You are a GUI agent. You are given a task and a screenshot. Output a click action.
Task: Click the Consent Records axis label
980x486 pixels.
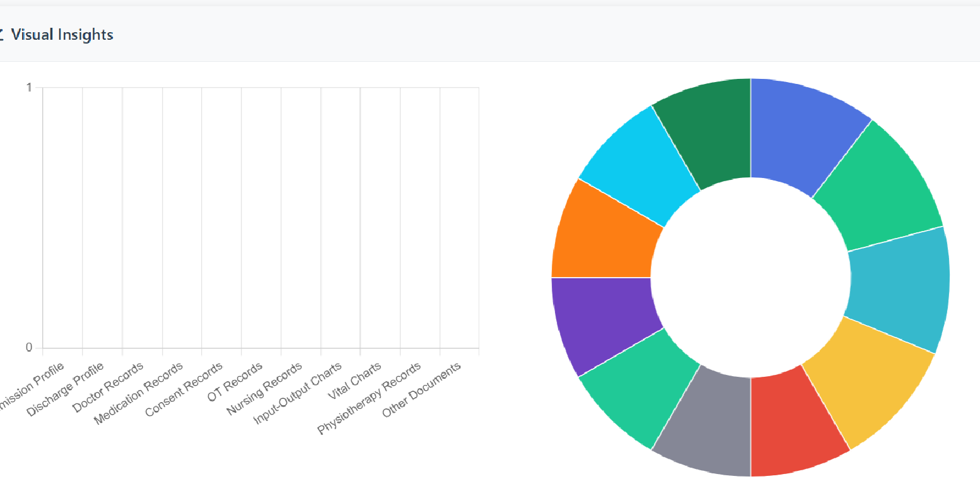[184, 389]
